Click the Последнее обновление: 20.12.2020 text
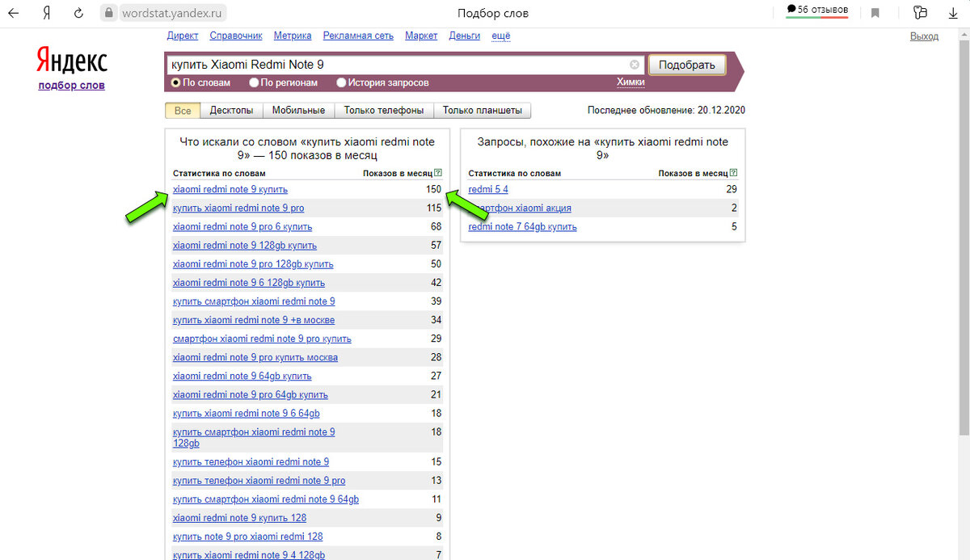The width and height of the screenshot is (970, 560). (666, 111)
